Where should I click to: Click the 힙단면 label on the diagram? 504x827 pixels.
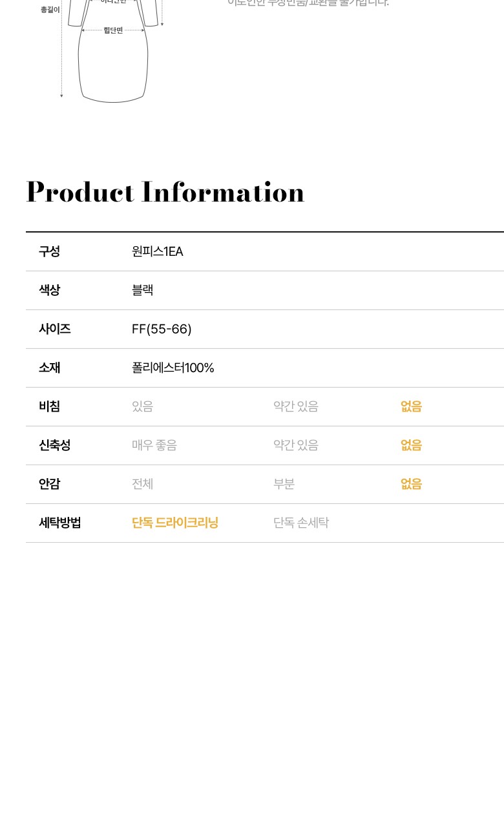pos(113,30)
